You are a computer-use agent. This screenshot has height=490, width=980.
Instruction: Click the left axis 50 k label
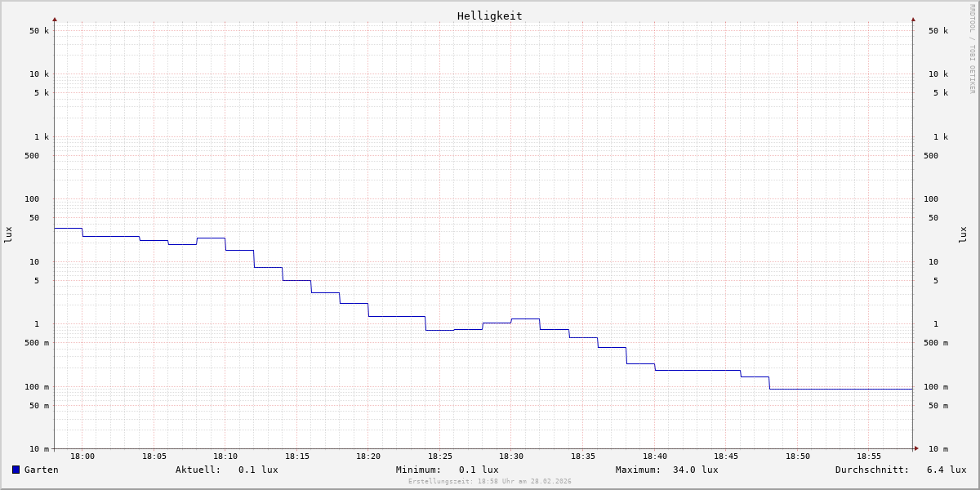[39, 31]
